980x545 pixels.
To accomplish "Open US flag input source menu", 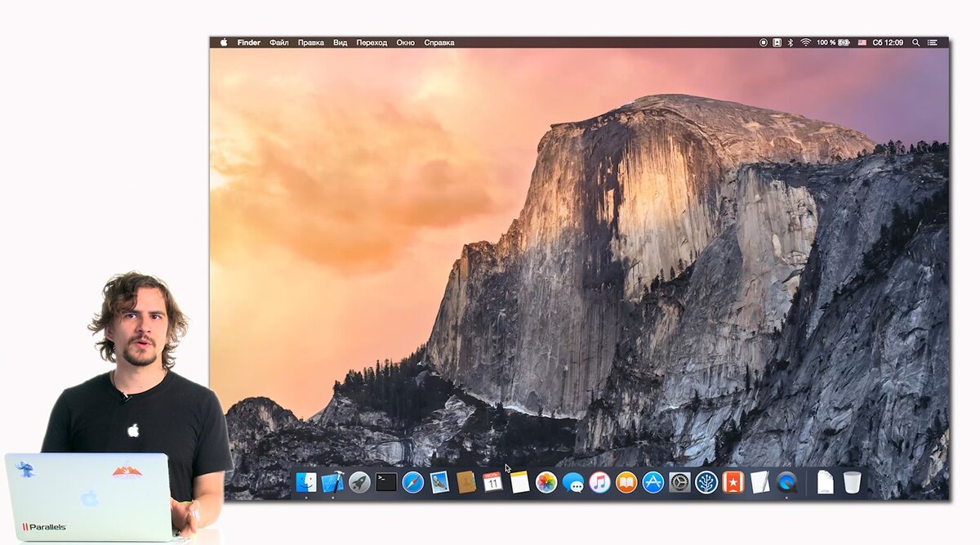I will [862, 42].
